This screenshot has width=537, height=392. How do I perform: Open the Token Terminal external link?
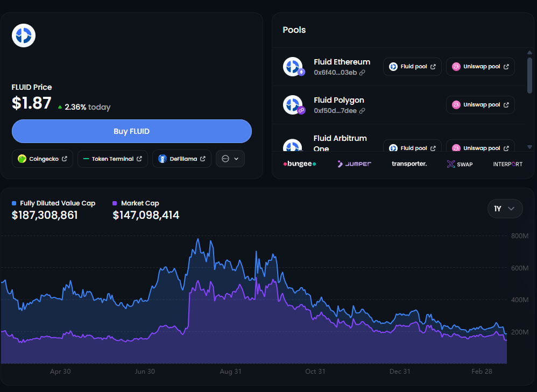[112, 159]
